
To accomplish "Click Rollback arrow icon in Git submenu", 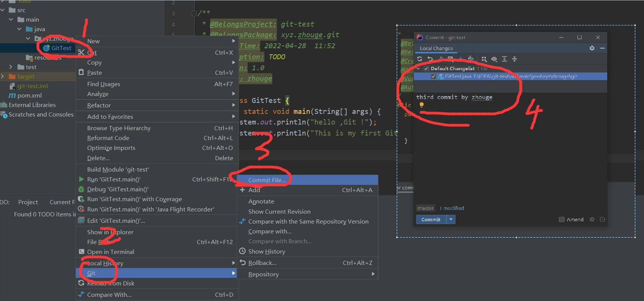I will click(x=243, y=262).
